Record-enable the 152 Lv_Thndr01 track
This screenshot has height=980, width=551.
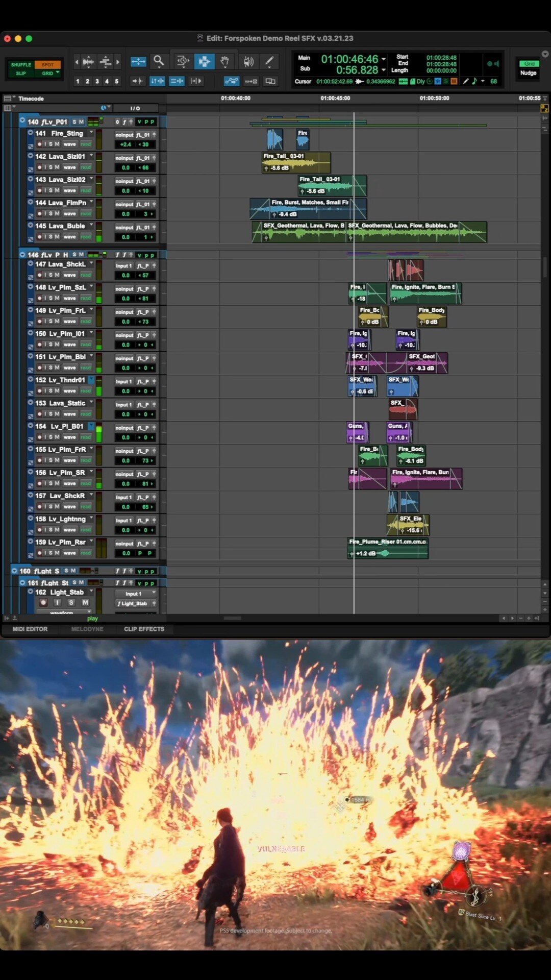pos(39,391)
